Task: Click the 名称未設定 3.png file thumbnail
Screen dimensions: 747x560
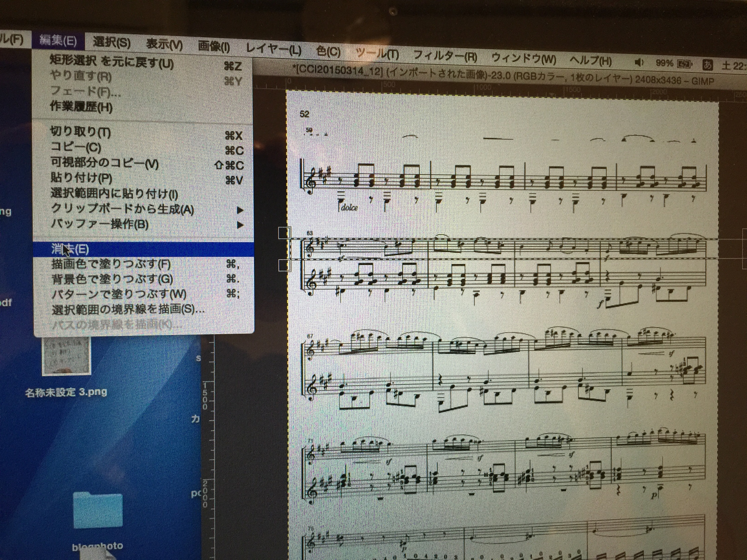Action: pos(66,356)
